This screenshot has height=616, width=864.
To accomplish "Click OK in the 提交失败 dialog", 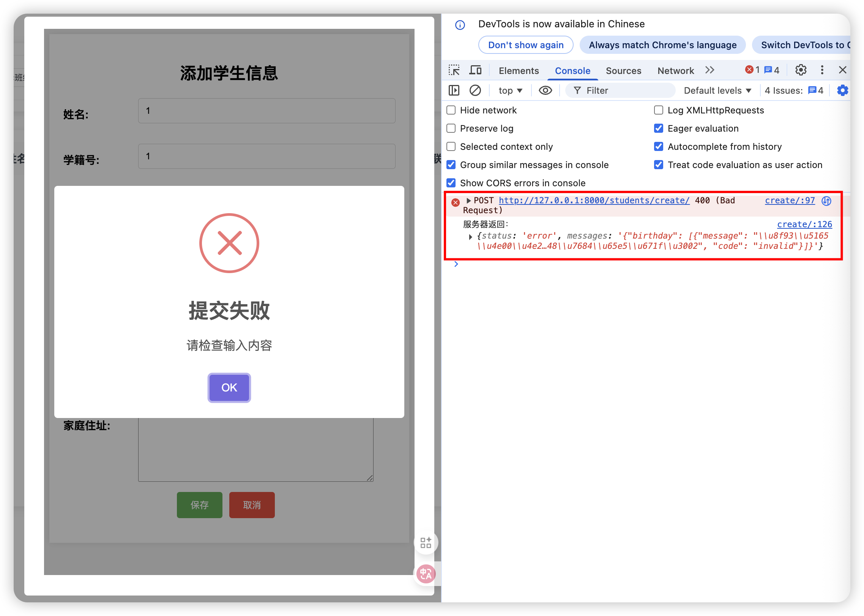I will (229, 387).
